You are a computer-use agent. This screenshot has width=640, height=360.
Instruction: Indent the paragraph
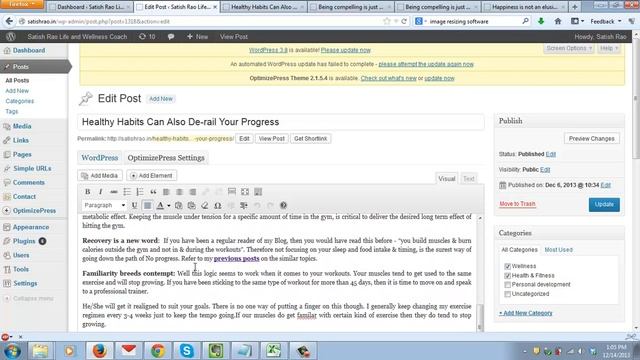coord(244,205)
